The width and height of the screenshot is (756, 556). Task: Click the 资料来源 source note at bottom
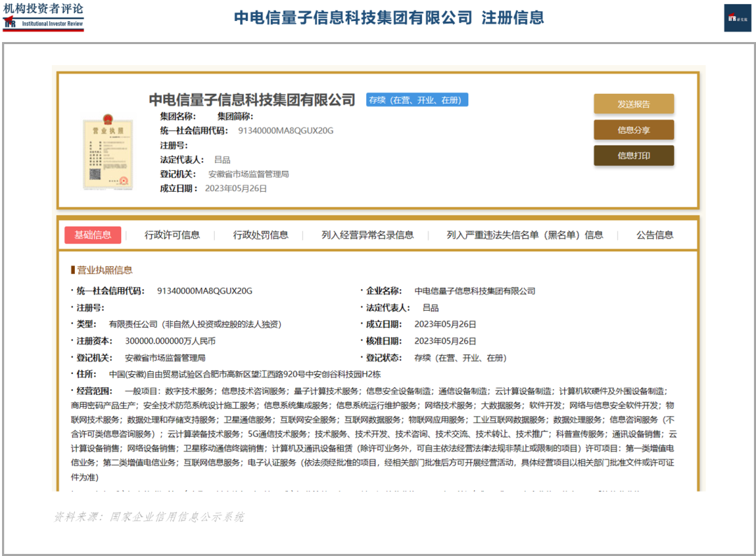pyautogui.click(x=148, y=517)
